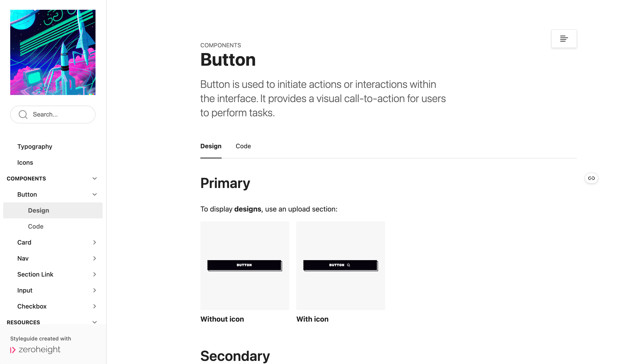Collapse the Button item chevron

[94, 194]
